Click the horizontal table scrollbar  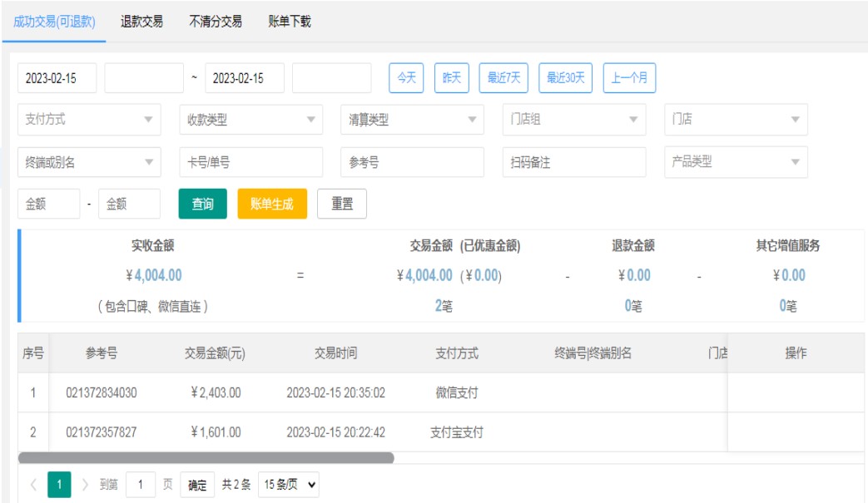coord(206,457)
